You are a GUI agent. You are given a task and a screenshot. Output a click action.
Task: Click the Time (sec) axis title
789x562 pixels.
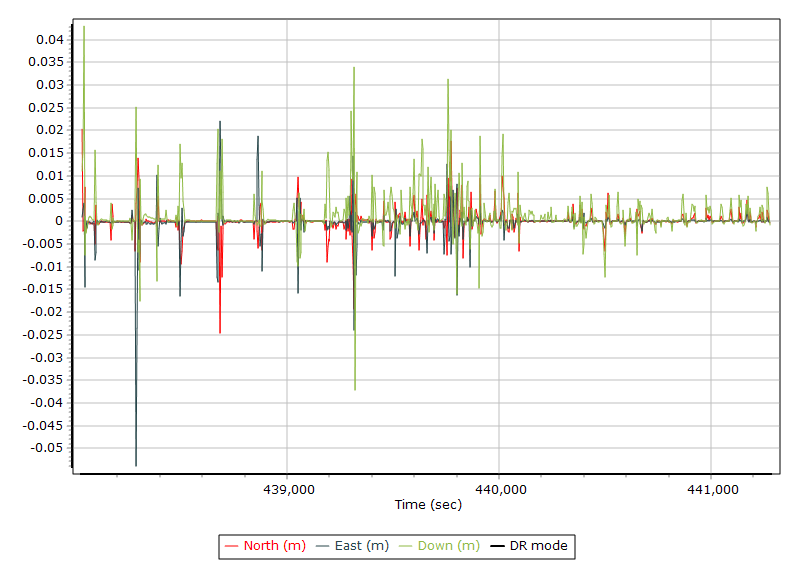[428, 505]
